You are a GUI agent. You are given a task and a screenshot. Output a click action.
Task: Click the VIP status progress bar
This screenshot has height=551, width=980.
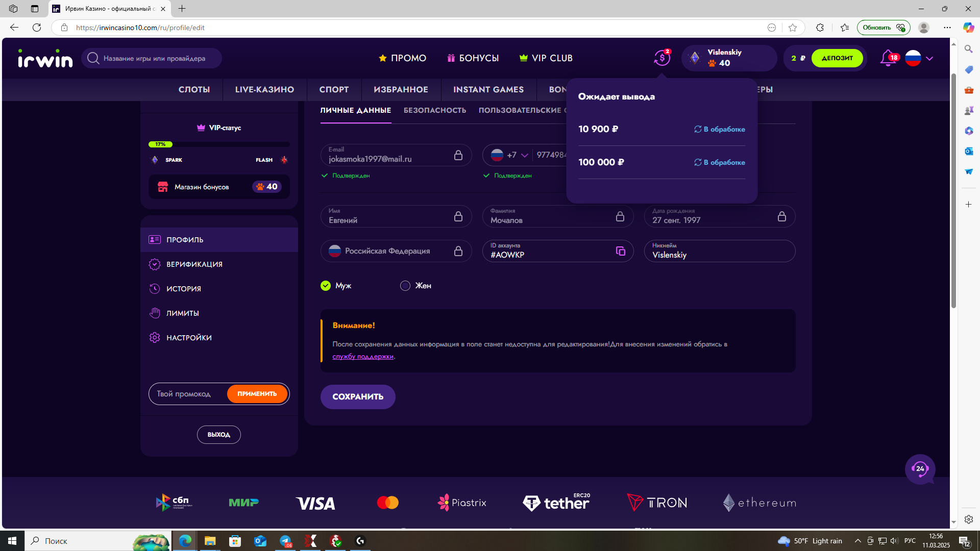click(x=218, y=144)
